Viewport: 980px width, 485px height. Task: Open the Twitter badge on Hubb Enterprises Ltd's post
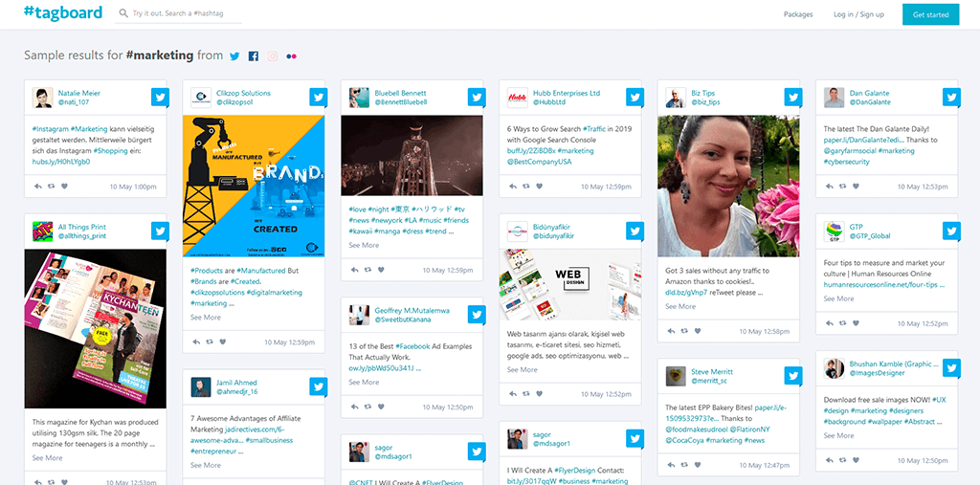pos(635,98)
